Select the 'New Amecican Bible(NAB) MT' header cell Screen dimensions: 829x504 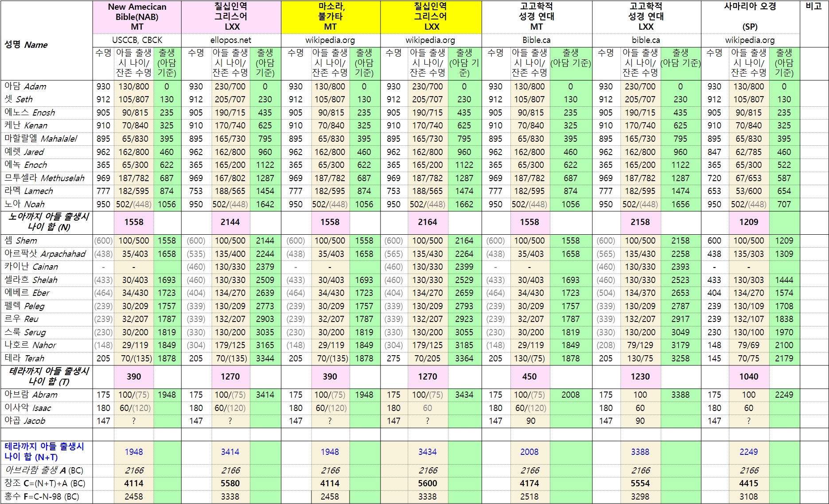click(137, 17)
